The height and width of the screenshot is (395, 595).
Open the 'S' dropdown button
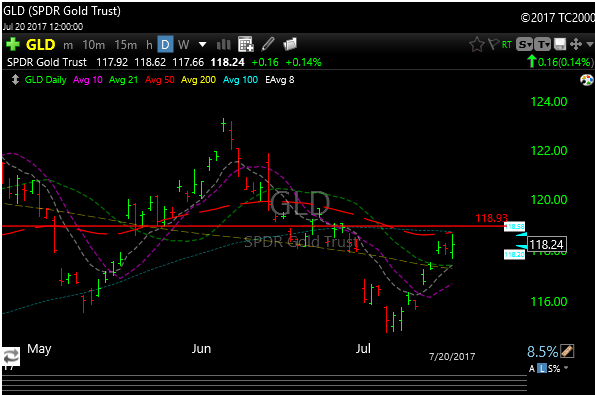[x=524, y=45]
